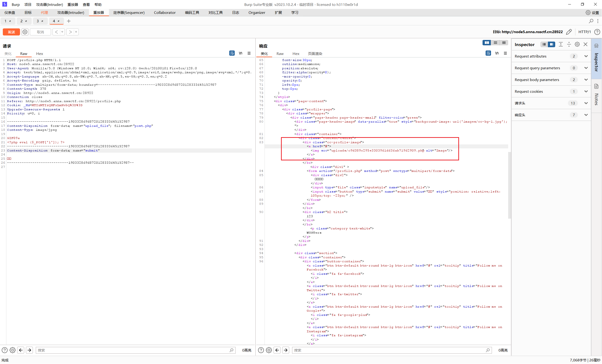Screen dimensions: 602x364
Task: Open the send settings gear next to 发送
Action: pos(25,32)
